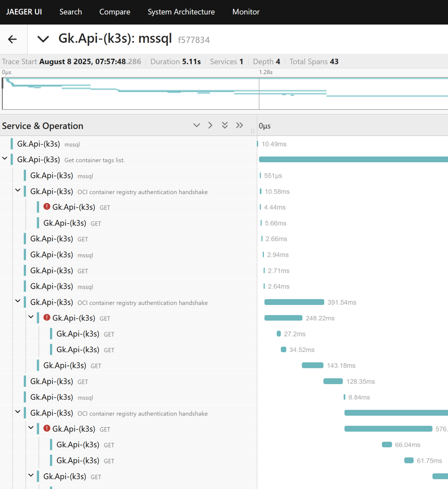Go to System Architecture page
This screenshot has height=489, width=448.
click(x=181, y=12)
